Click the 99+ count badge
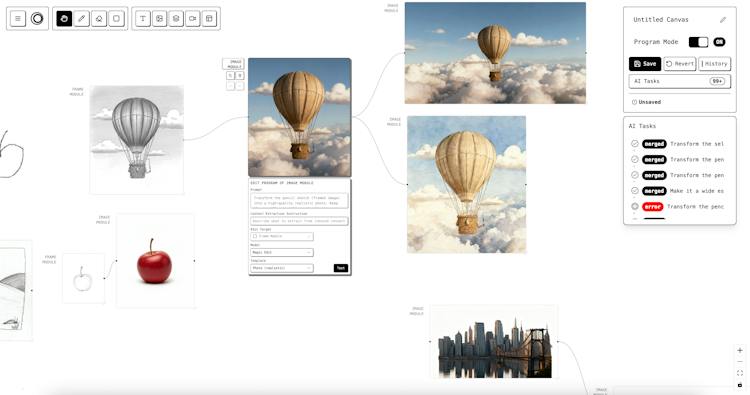The image size is (750, 395). [717, 81]
